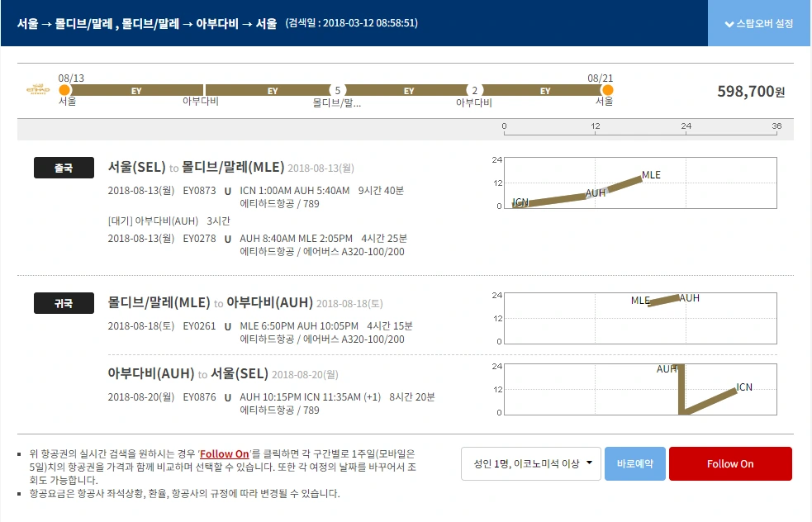Open the 성인 1명 passenger dropdown
812x522 pixels.
pos(530,463)
